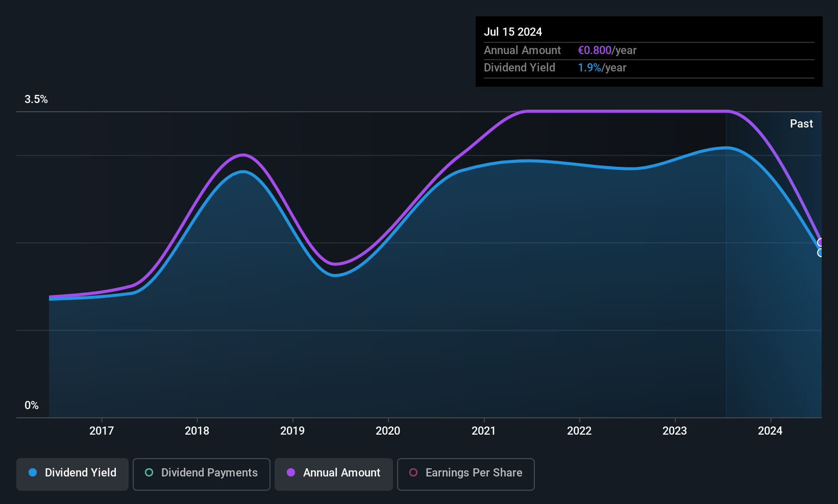The width and height of the screenshot is (838, 504).
Task: Click the blue Dividend Yield legend dot
Action: pos(33,472)
